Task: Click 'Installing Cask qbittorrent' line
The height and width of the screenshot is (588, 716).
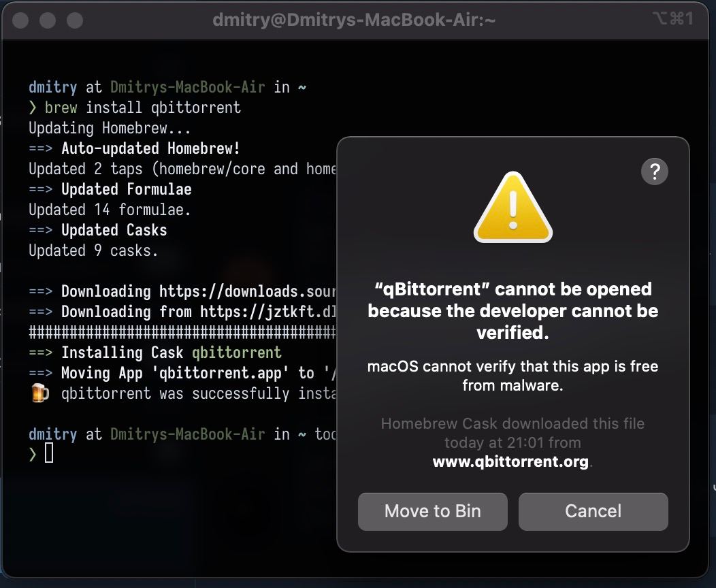Action: tap(155, 353)
